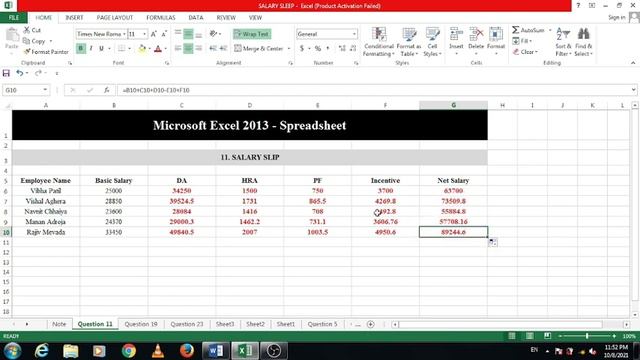Open the font name dropdown
Viewport: 640px width, 360px height.
124,34
